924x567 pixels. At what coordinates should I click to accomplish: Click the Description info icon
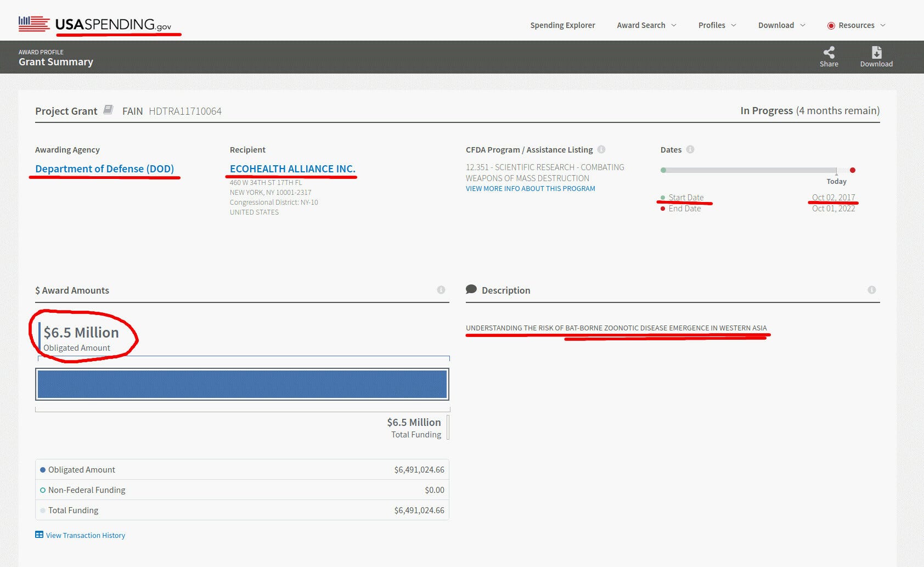(872, 290)
